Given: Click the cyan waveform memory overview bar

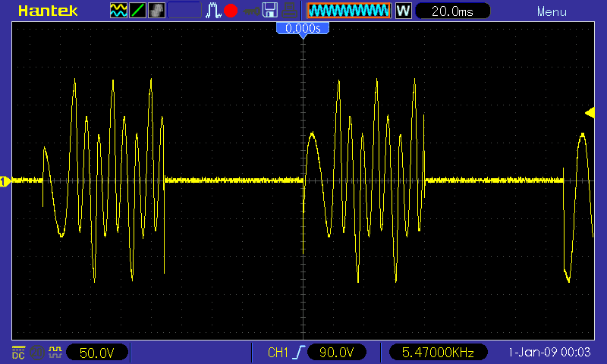Looking at the screenshot, I should (x=349, y=11).
